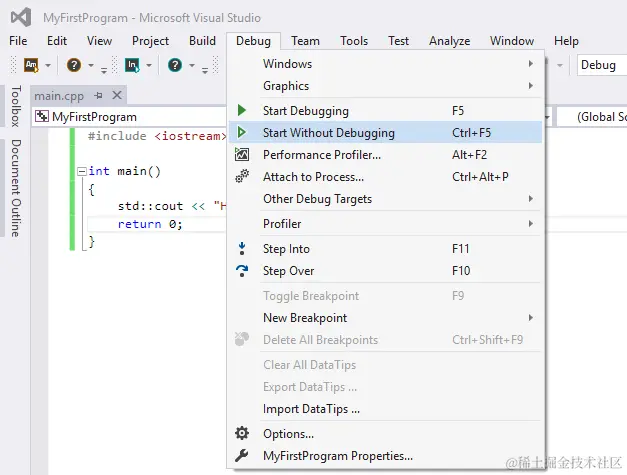Viewport: 627px width, 475px height.
Task: Open the Analyze menu
Action: 449,41
